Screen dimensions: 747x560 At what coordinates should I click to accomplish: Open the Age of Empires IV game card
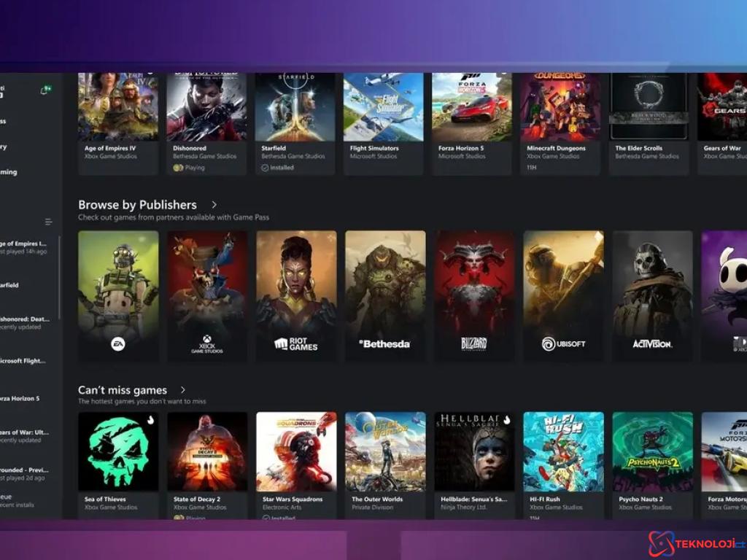click(x=118, y=124)
